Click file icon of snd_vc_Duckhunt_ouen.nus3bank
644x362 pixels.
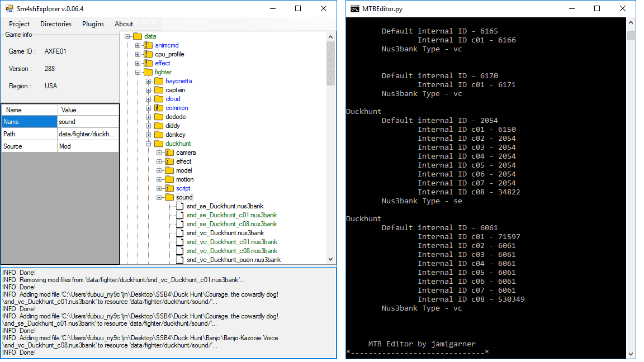point(180,260)
